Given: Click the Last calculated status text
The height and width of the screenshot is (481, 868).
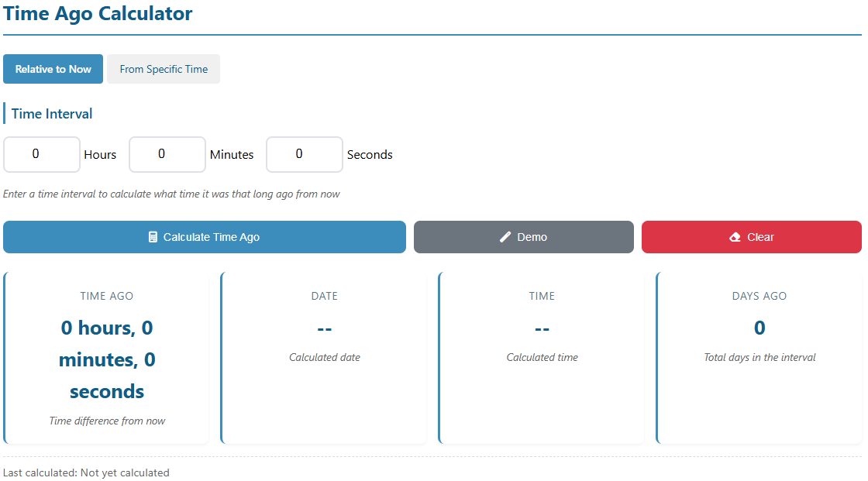Looking at the screenshot, I should pyautogui.click(x=86, y=472).
